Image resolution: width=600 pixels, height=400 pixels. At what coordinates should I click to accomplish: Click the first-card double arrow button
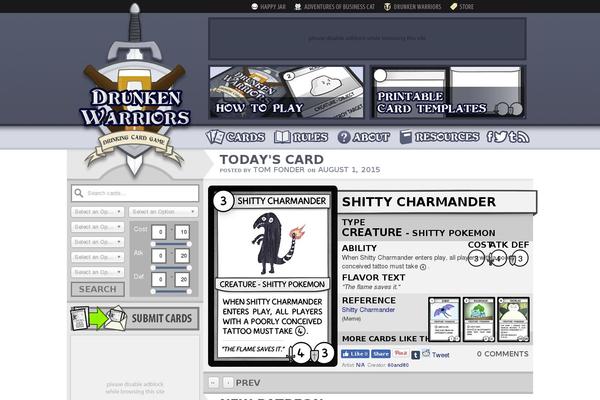(x=214, y=382)
